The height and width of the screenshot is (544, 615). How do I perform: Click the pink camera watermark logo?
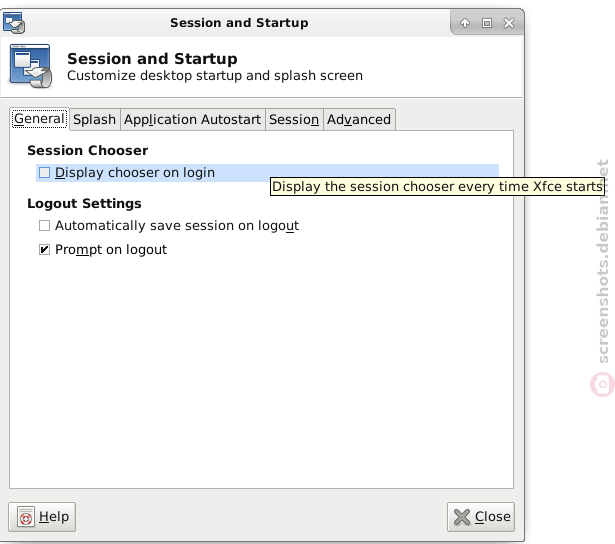602,384
